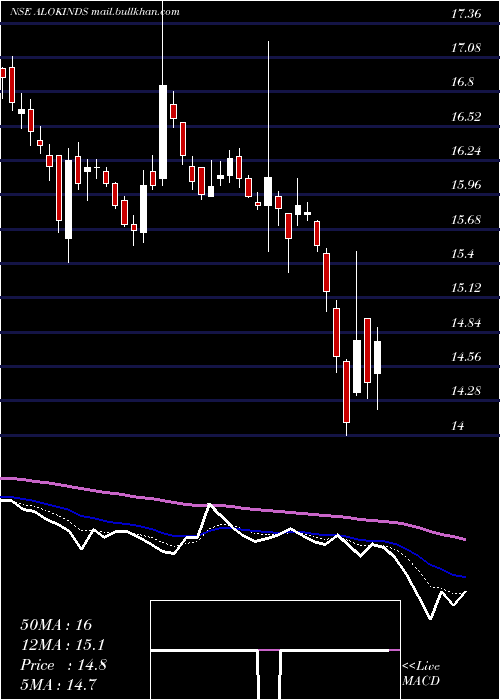Click the Price : 14.8 reading
The height and width of the screenshot is (700, 500).
tap(63, 665)
